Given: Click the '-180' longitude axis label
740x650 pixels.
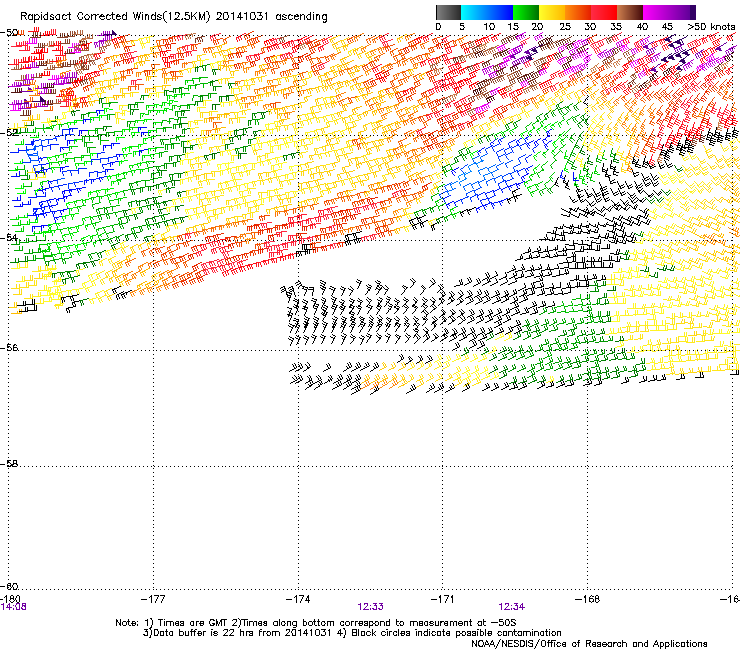Looking at the screenshot, I should [10, 599].
